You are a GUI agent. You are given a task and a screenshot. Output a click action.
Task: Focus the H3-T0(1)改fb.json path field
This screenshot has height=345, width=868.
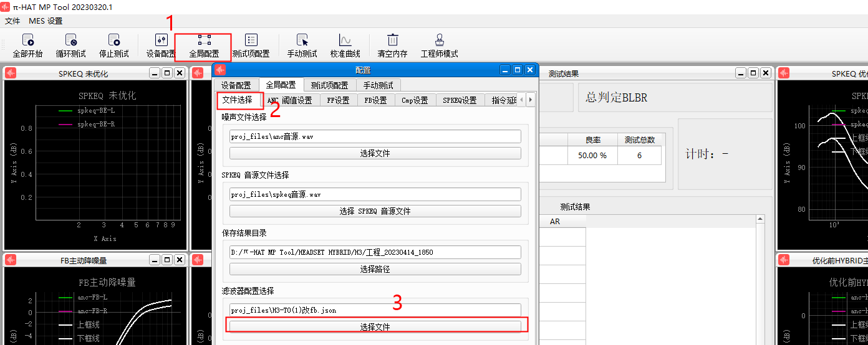pos(375,310)
